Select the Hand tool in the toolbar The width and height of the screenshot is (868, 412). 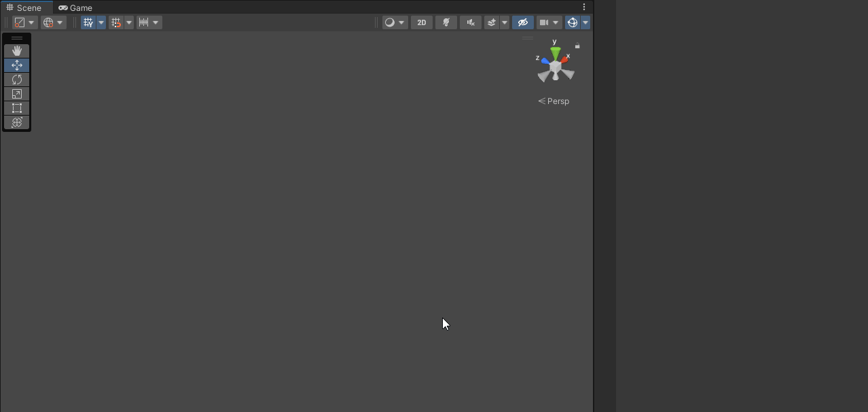point(16,50)
